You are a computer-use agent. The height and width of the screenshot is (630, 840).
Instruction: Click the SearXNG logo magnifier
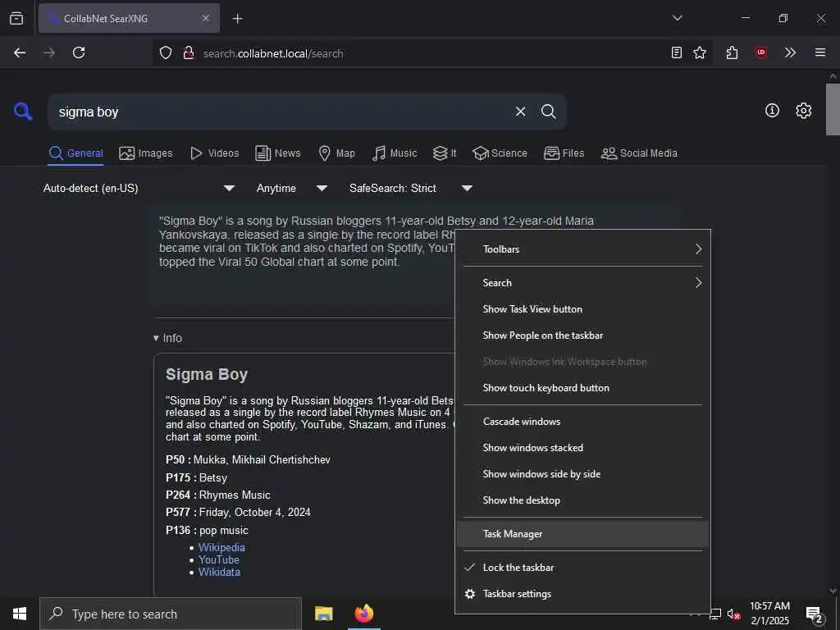(x=23, y=112)
